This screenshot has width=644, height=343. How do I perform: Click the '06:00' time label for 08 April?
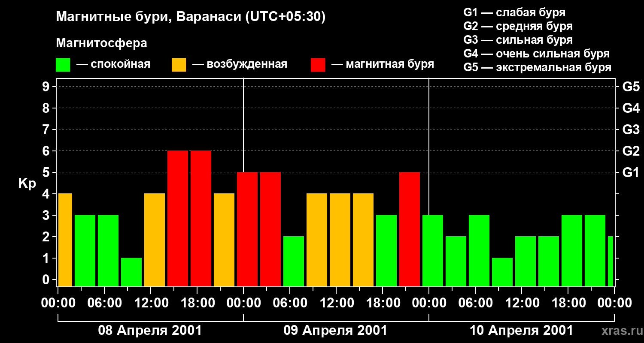[105, 303]
